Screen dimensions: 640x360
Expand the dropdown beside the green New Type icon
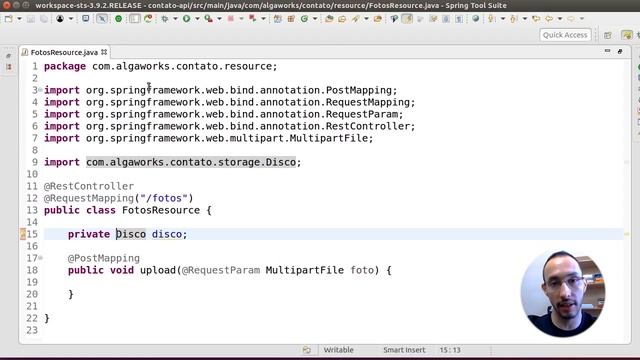click(315, 19)
